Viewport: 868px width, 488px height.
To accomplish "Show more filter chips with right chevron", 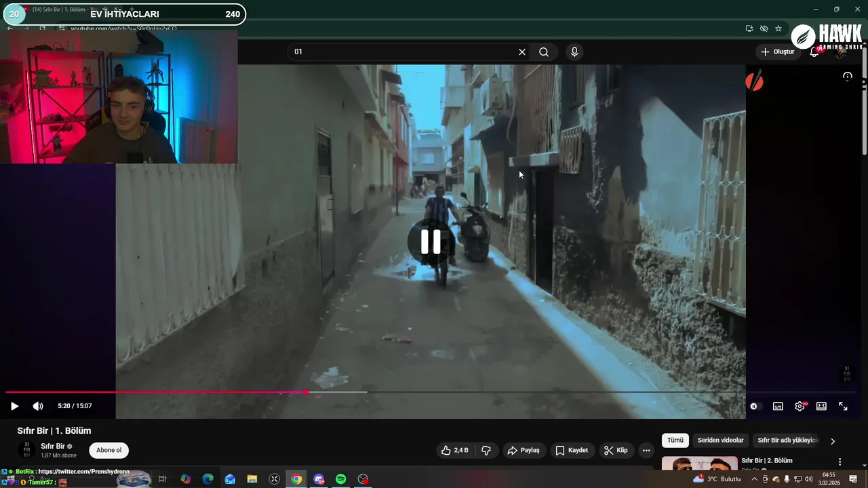I will 833,441.
